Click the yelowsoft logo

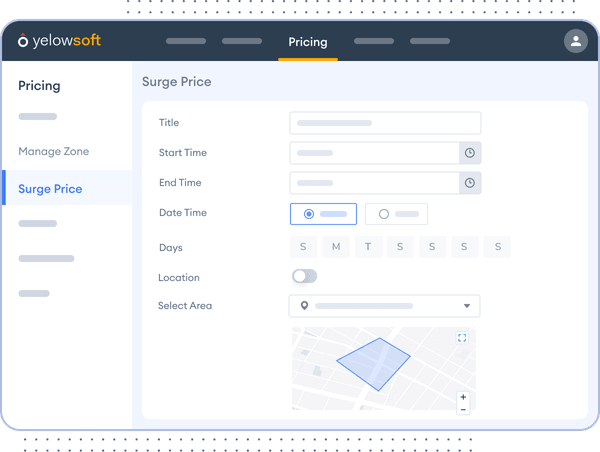[60, 41]
